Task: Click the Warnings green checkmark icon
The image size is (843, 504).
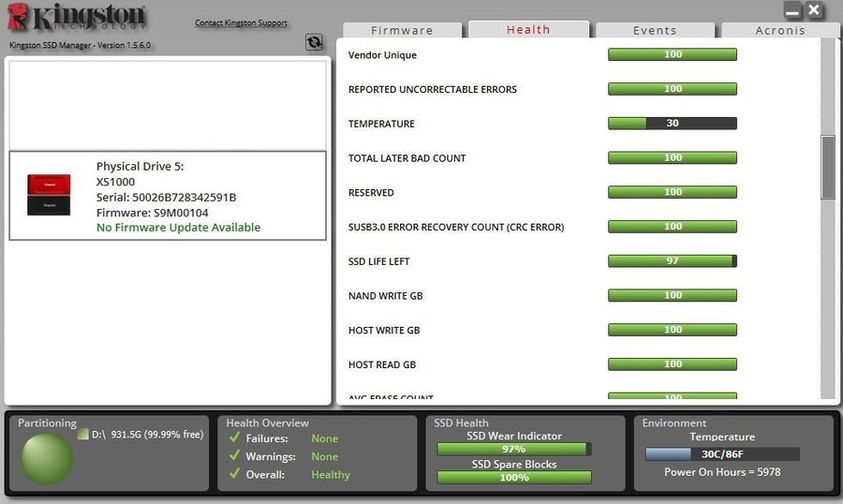Action: point(235,456)
